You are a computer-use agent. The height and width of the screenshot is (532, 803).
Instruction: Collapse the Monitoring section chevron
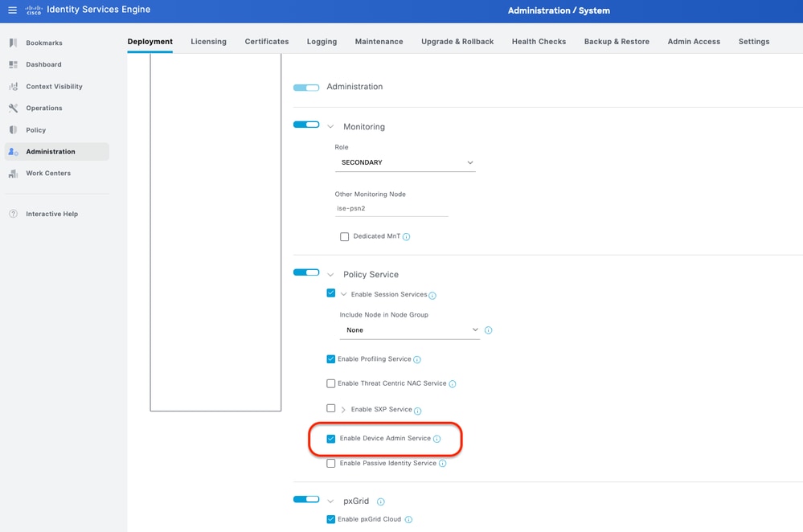click(x=330, y=126)
